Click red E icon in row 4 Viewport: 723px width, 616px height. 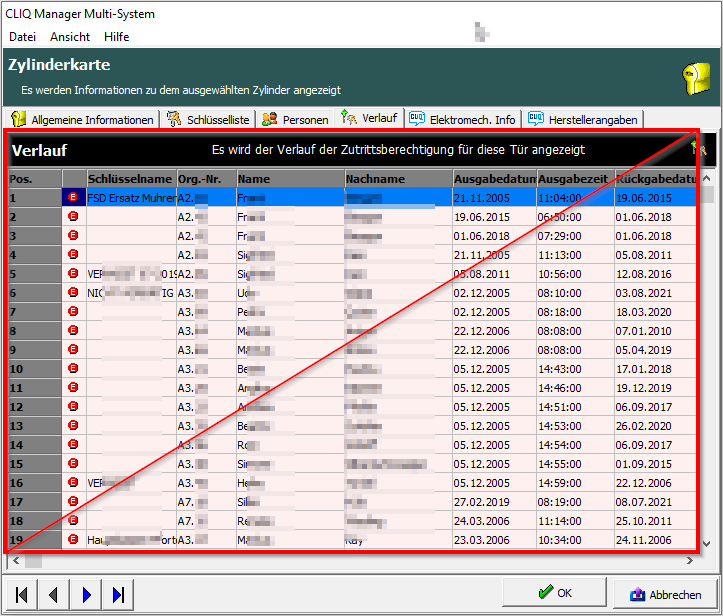coord(73,254)
